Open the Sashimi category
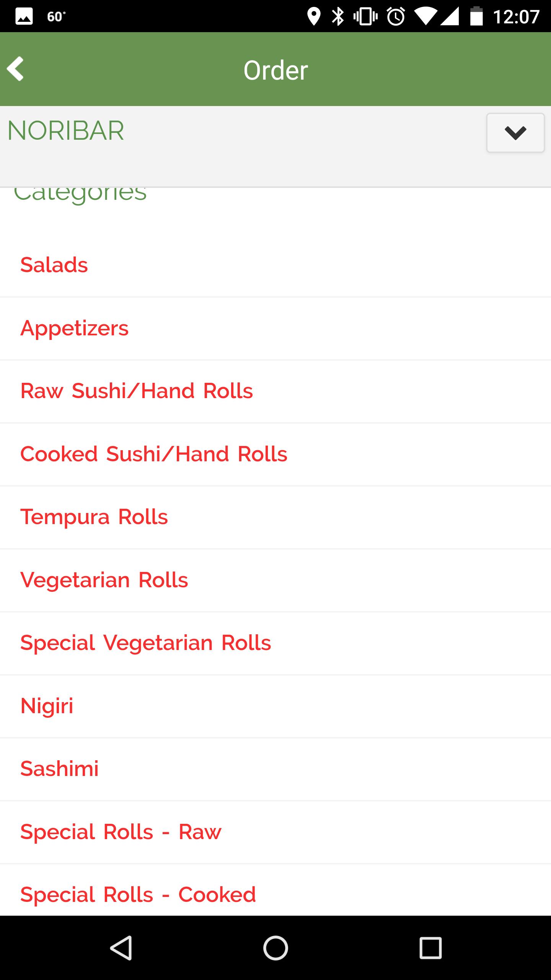551x980 pixels. point(60,769)
